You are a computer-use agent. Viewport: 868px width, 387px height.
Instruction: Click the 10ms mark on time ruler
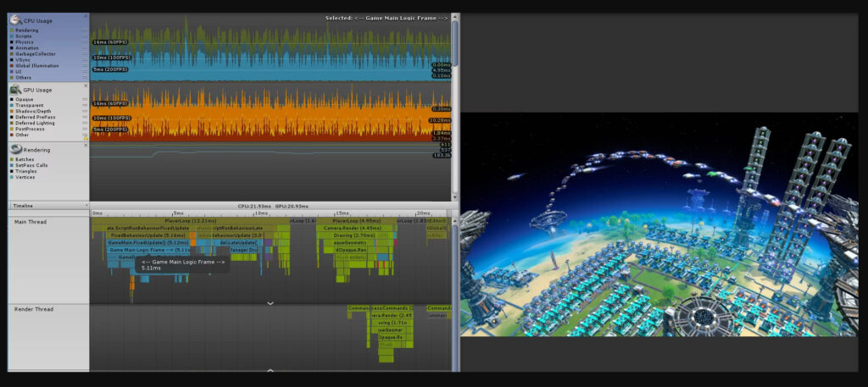point(259,213)
